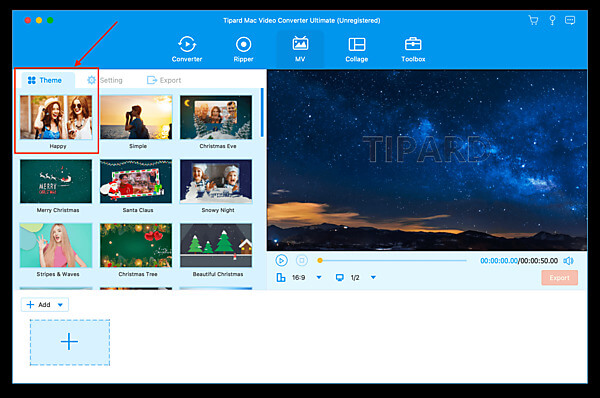
Task: Select the Merry Christmas theme thumbnail
Action: pyautogui.click(x=56, y=181)
